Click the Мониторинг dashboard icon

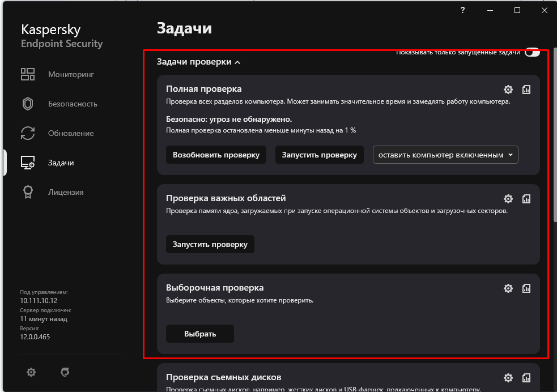coord(28,74)
